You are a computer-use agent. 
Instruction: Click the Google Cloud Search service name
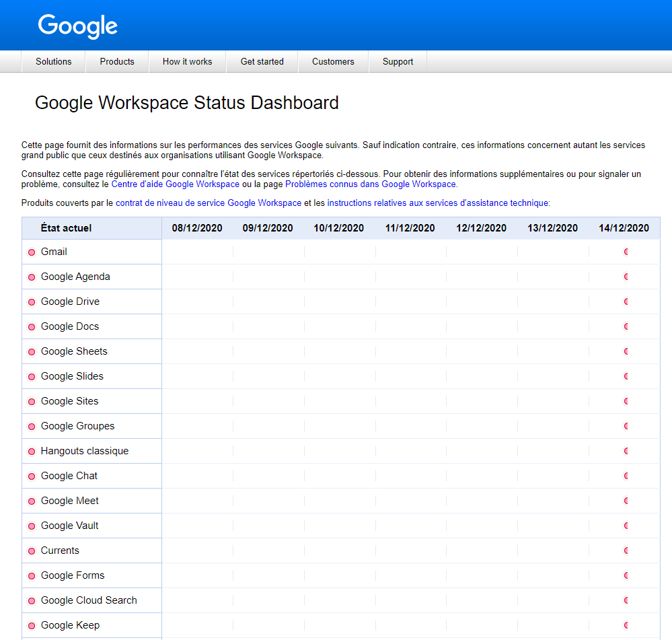89,600
